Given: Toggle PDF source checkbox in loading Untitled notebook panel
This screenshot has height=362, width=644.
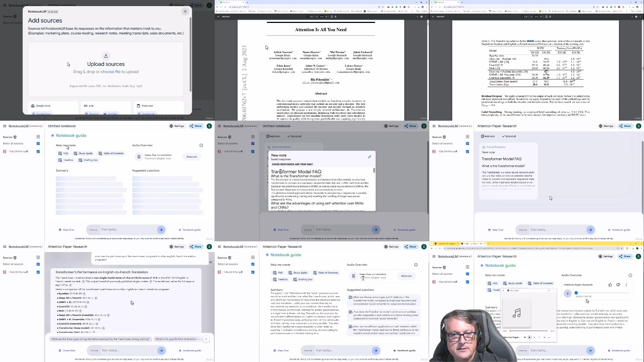Looking at the screenshot, I should pos(38,151).
